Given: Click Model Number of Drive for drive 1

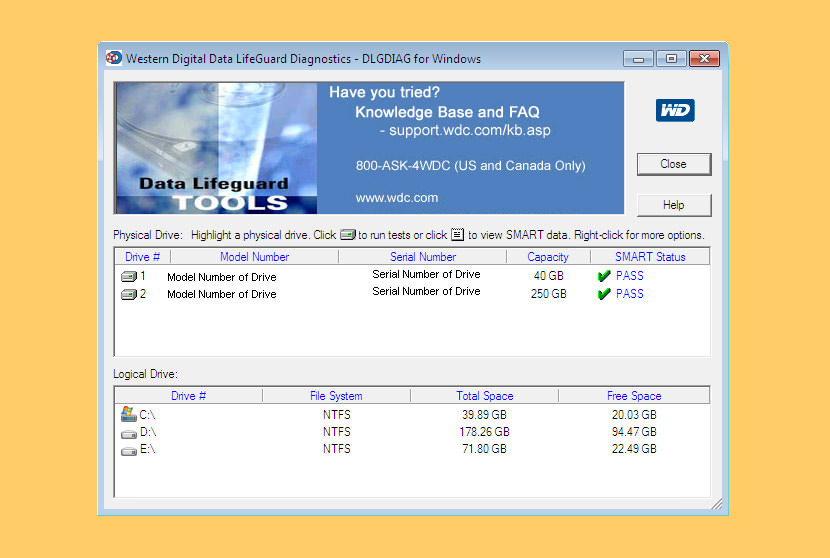Looking at the screenshot, I should pyautogui.click(x=222, y=277).
